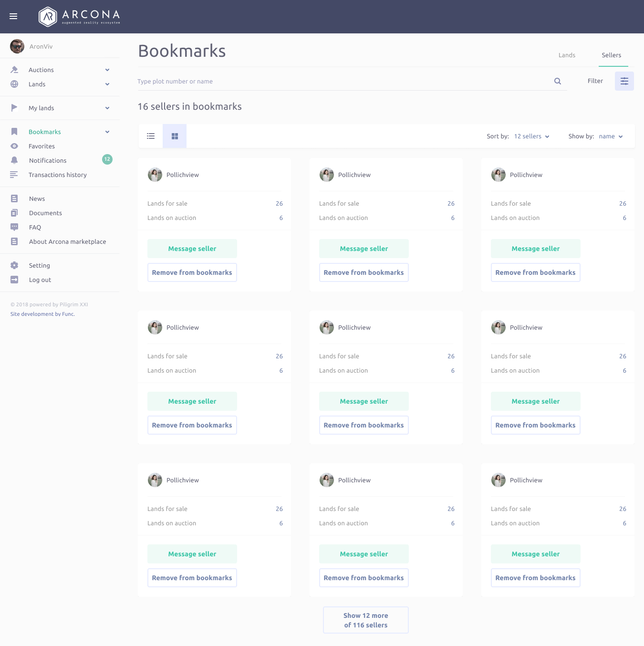The height and width of the screenshot is (646, 644).
Task: Open the Show by name dropdown
Action: 611,136
